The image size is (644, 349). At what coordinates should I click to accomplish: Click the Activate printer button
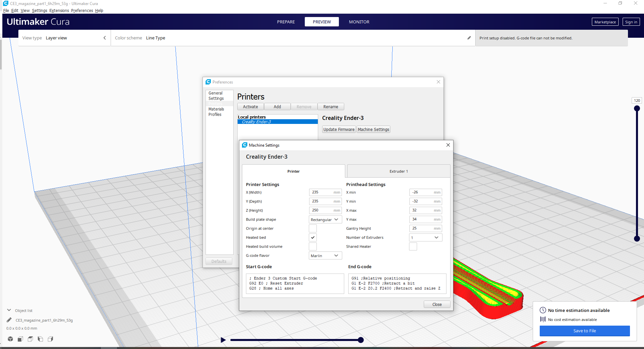(x=250, y=107)
